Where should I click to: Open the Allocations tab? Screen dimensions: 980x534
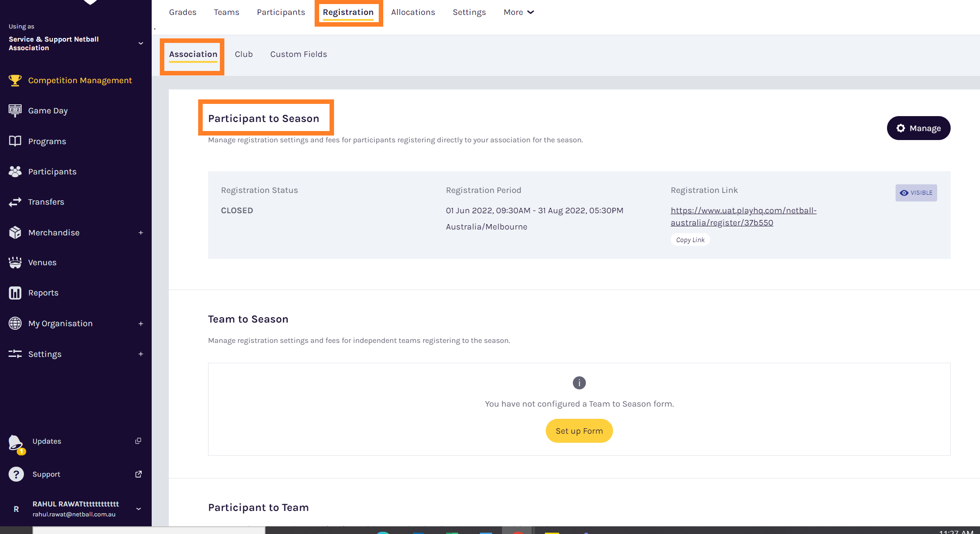pyautogui.click(x=413, y=12)
